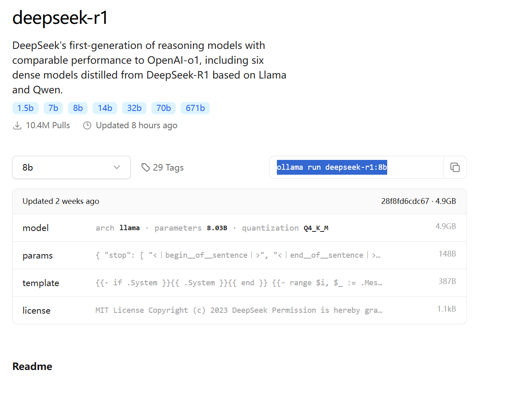This screenshot has height=416, width=532.
Task: Click the clock icon beside Updated
Action: coord(87,125)
